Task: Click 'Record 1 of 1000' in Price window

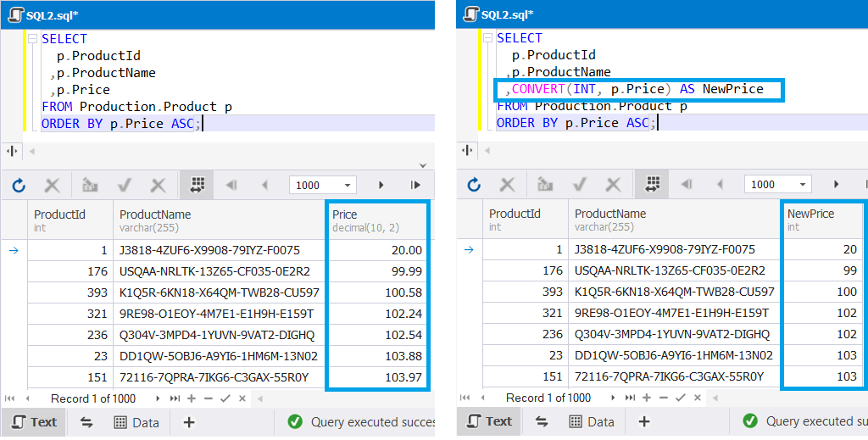Action: point(93,398)
